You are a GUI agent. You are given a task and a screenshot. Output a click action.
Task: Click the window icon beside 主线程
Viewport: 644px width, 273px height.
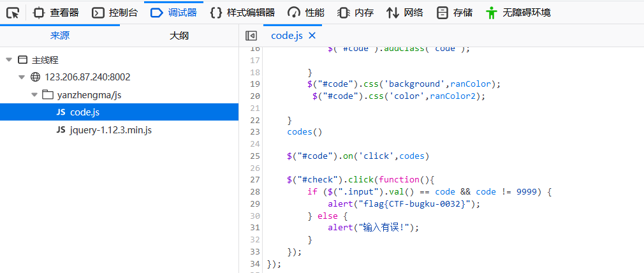click(23, 60)
